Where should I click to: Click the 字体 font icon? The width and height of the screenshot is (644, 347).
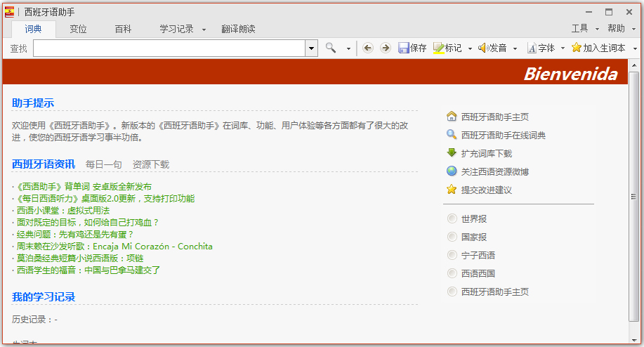coord(532,48)
